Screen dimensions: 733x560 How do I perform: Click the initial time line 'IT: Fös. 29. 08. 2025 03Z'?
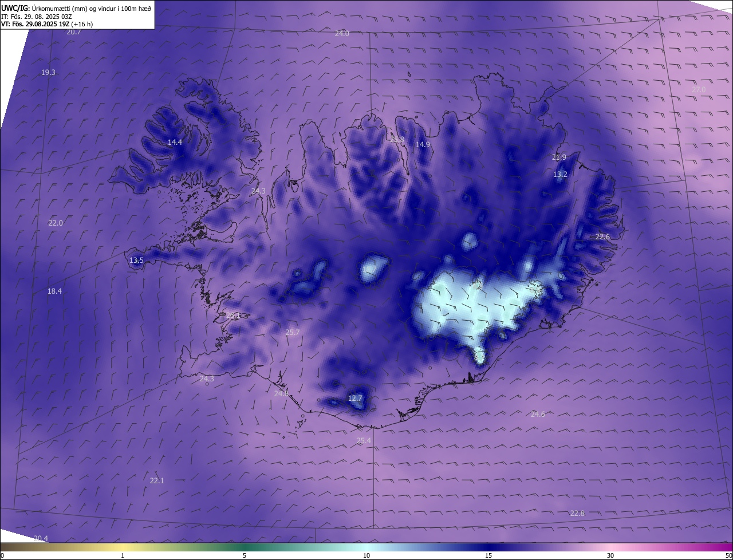point(36,17)
